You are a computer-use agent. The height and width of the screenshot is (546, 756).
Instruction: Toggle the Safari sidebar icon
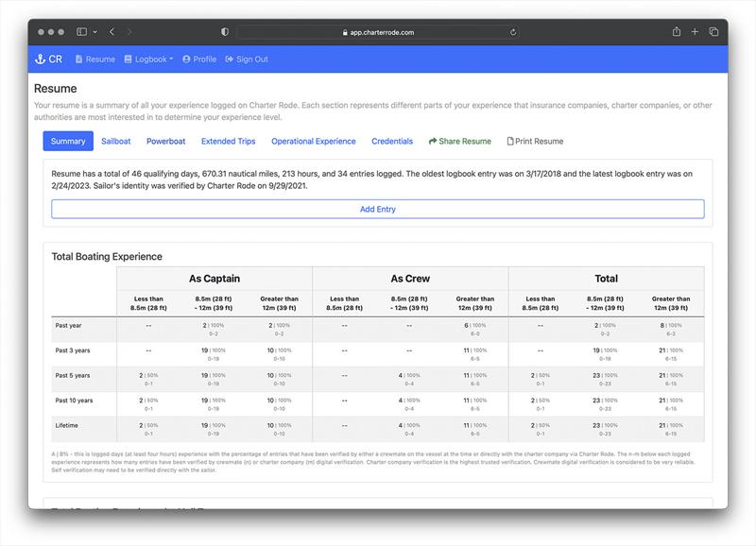pyautogui.click(x=82, y=32)
